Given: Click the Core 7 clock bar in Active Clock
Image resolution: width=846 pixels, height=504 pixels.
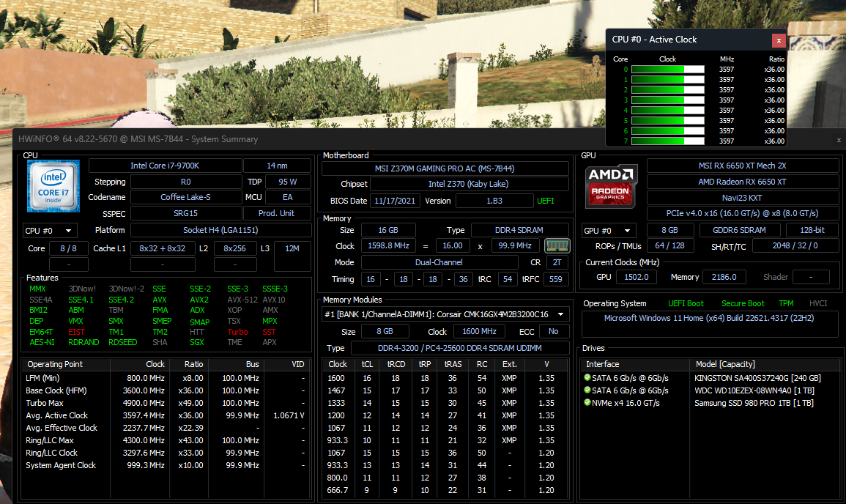Looking at the screenshot, I should (668, 141).
